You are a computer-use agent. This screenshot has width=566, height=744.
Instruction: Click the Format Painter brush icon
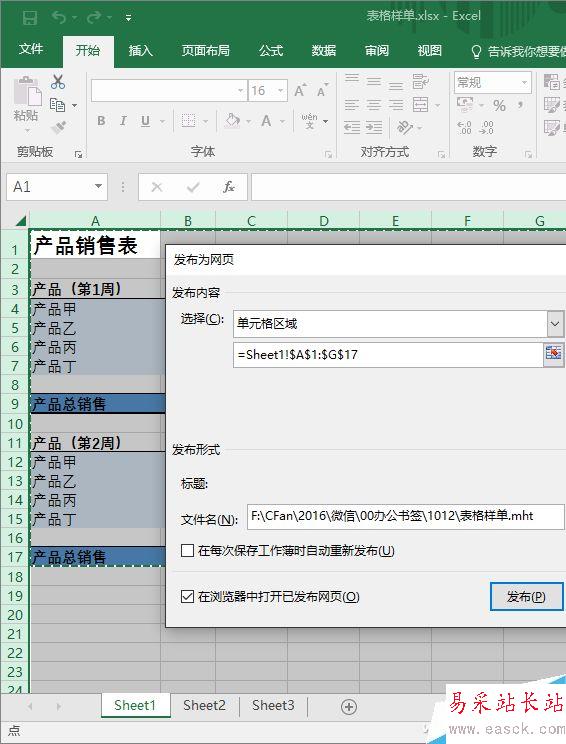pos(58,127)
